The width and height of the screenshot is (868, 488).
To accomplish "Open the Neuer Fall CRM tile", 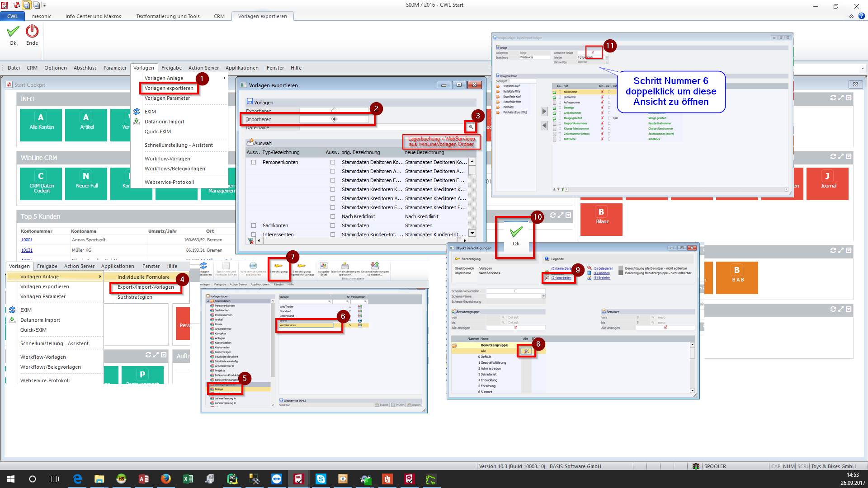I will point(86,183).
